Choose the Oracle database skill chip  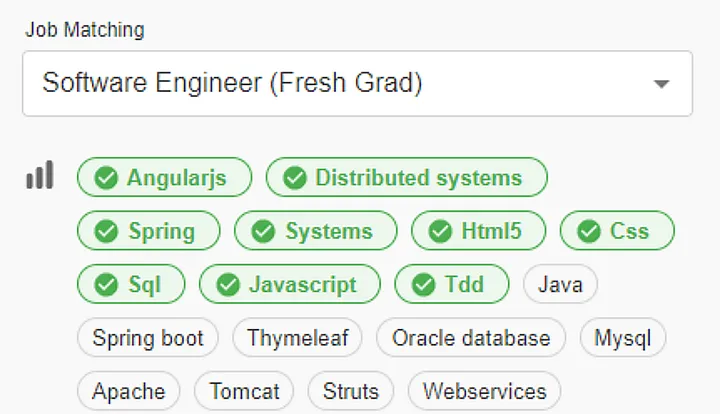[x=470, y=337]
